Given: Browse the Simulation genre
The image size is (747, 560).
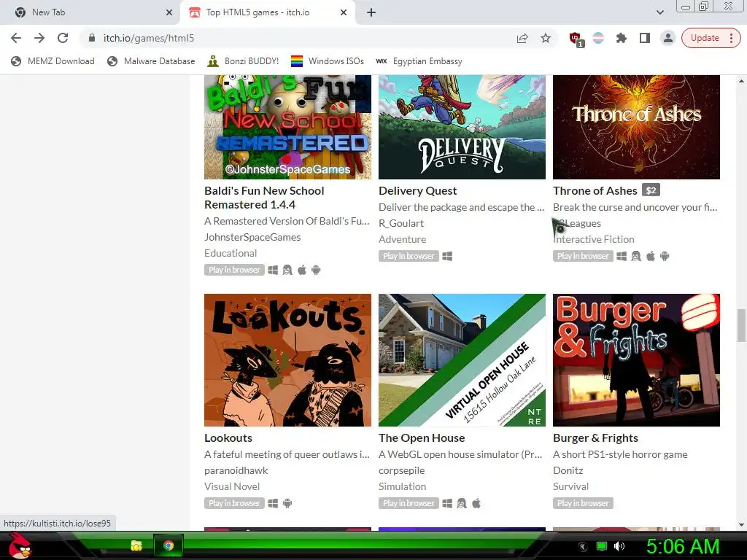Looking at the screenshot, I should [x=403, y=486].
